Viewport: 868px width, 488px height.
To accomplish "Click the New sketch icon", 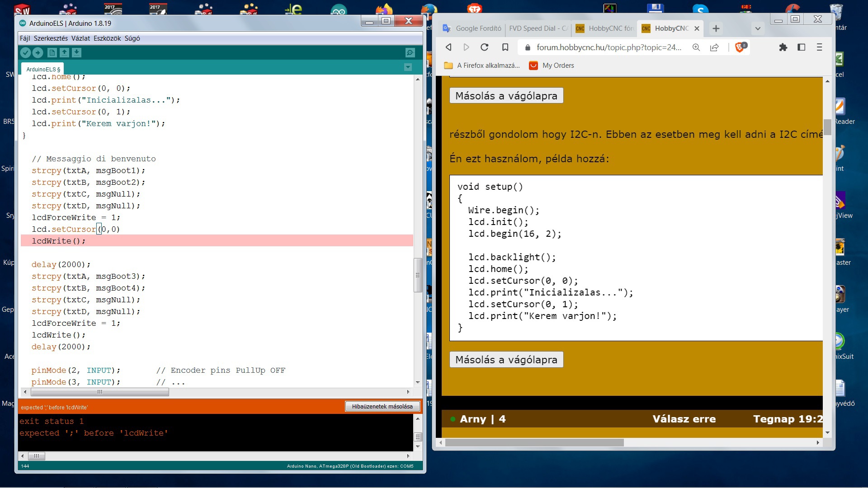I will point(52,53).
